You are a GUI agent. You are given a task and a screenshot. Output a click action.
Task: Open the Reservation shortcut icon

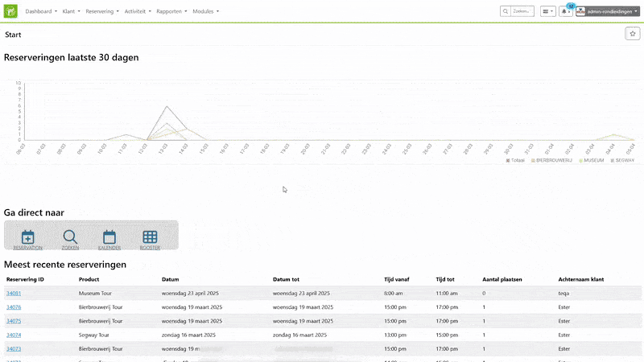click(x=27, y=238)
